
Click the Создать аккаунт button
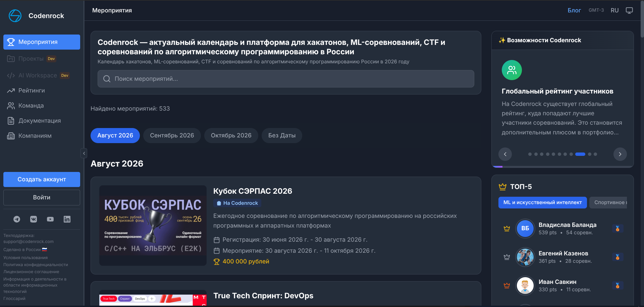(42, 179)
